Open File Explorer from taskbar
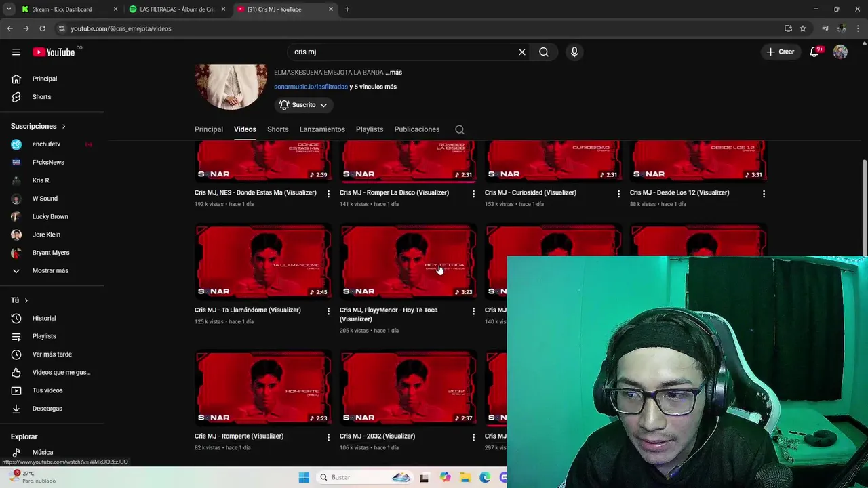The image size is (868, 488). point(465,477)
